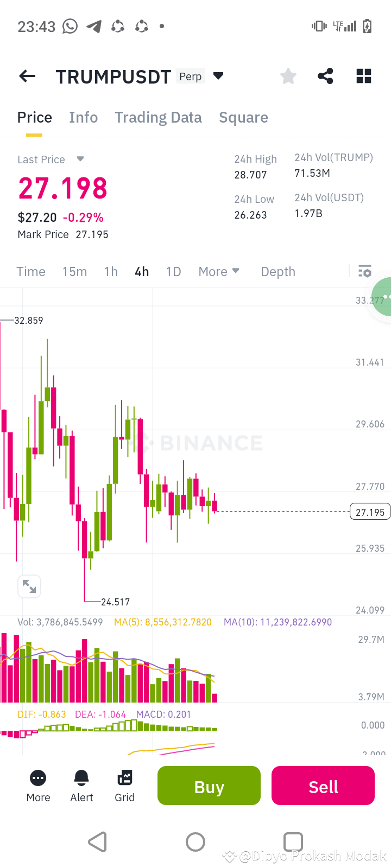Tap the back arrow
This screenshot has width=391, height=868.
[27, 76]
